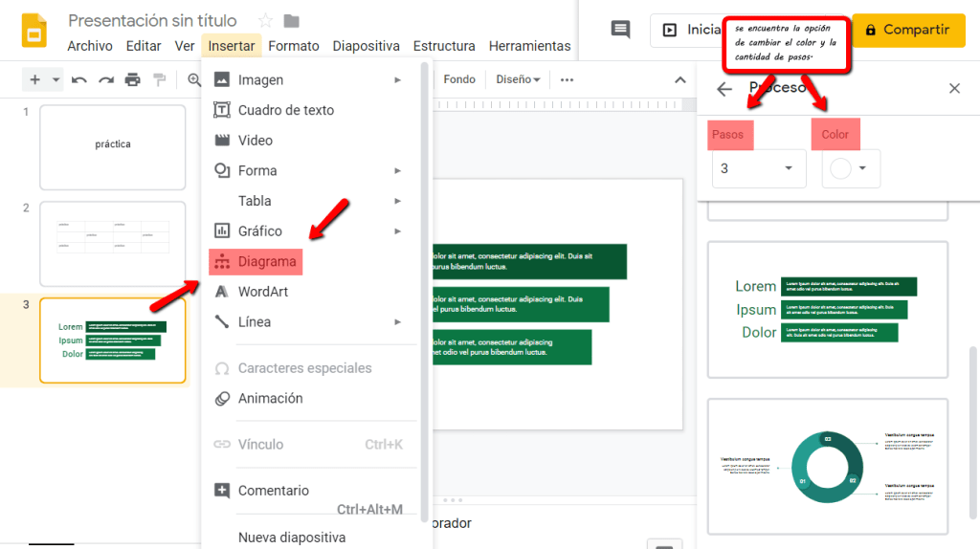Open the Formato menu
The height and width of the screenshot is (549, 980).
click(294, 46)
